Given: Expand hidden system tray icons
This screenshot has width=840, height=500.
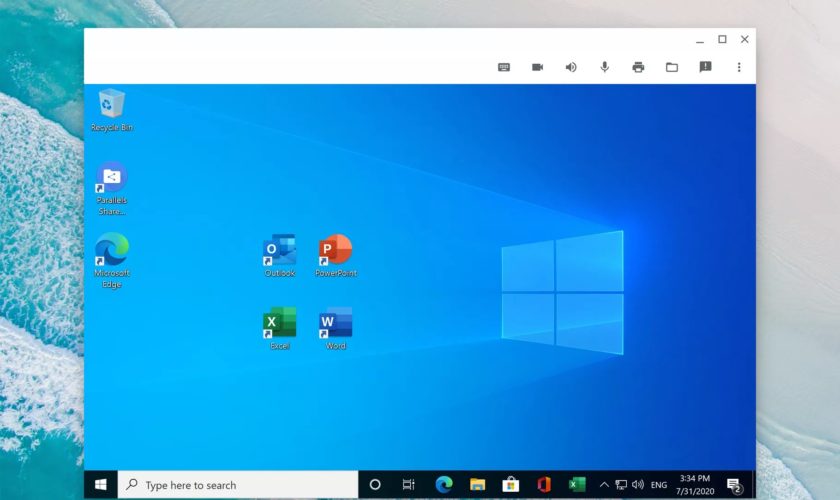Looking at the screenshot, I should 604,485.
